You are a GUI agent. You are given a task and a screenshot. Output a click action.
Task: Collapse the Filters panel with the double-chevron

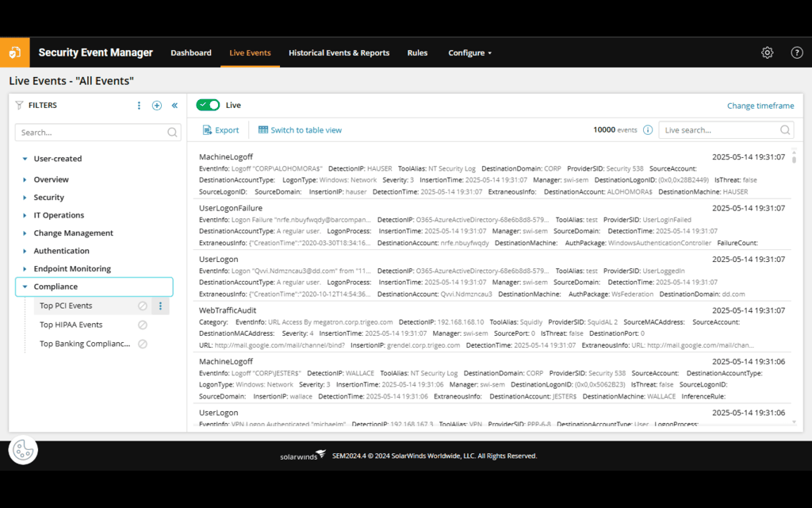click(x=174, y=105)
